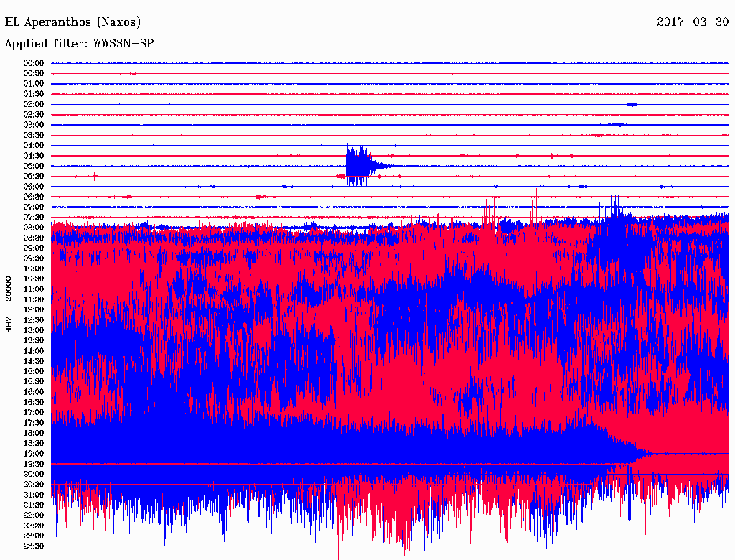Click the 08:00 time label

click(x=34, y=228)
